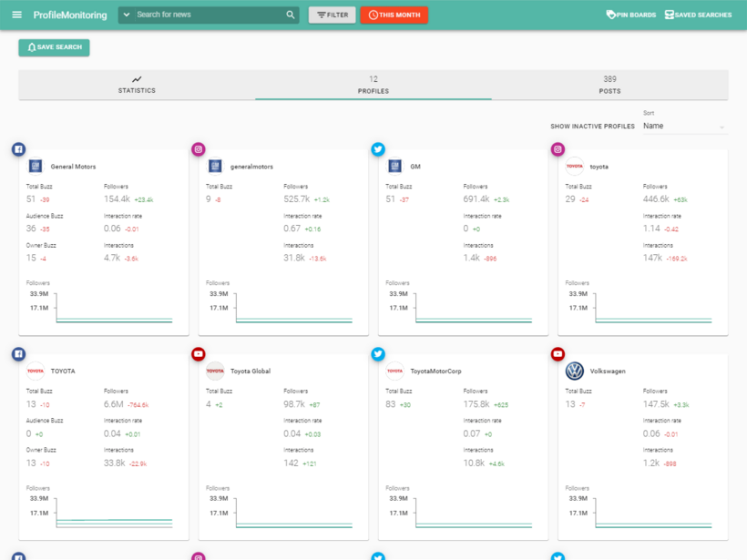Click the Statistics trend line icon
747x560 pixels.
click(137, 79)
